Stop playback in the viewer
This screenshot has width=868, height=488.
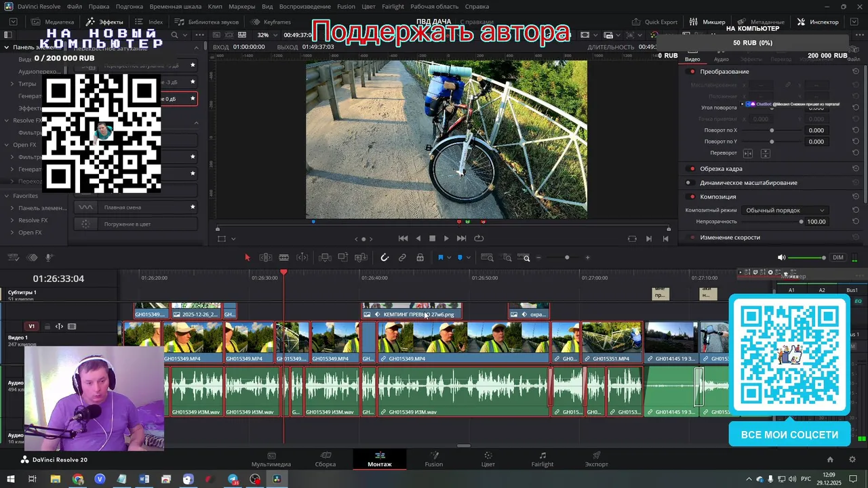[432, 239]
